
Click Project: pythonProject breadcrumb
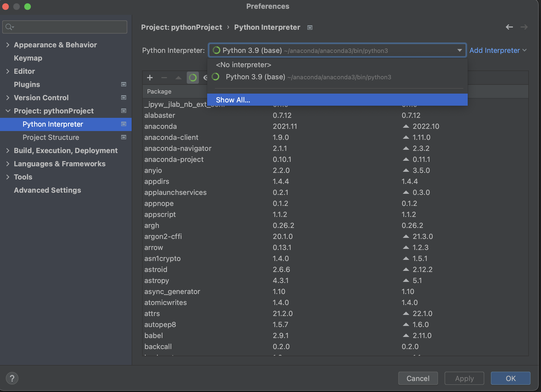[x=182, y=27]
